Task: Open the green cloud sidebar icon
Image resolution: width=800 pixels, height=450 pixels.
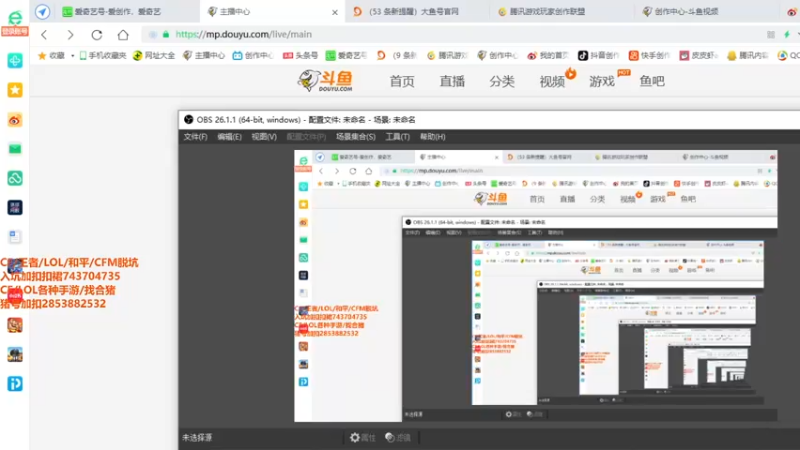Action: [15, 178]
